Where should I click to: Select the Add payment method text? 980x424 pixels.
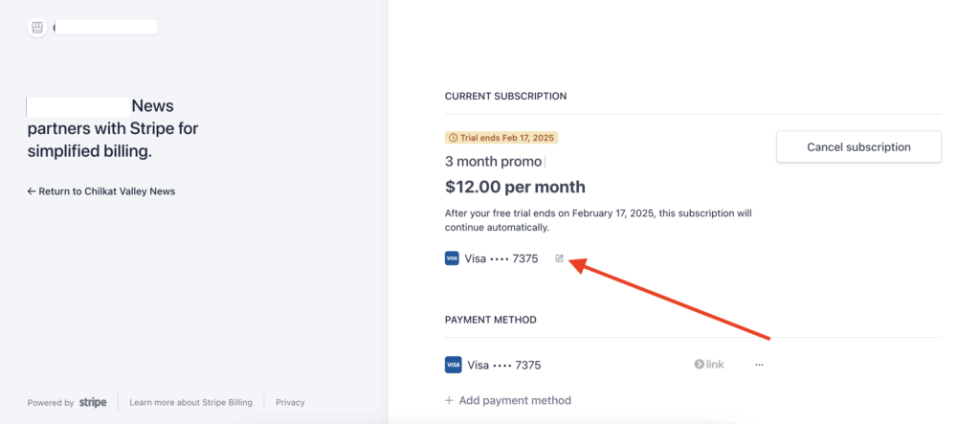(x=516, y=400)
